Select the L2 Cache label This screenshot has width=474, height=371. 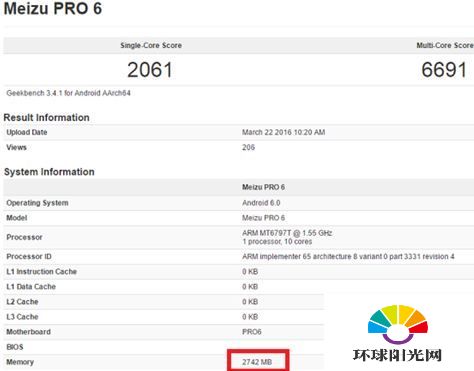point(22,302)
